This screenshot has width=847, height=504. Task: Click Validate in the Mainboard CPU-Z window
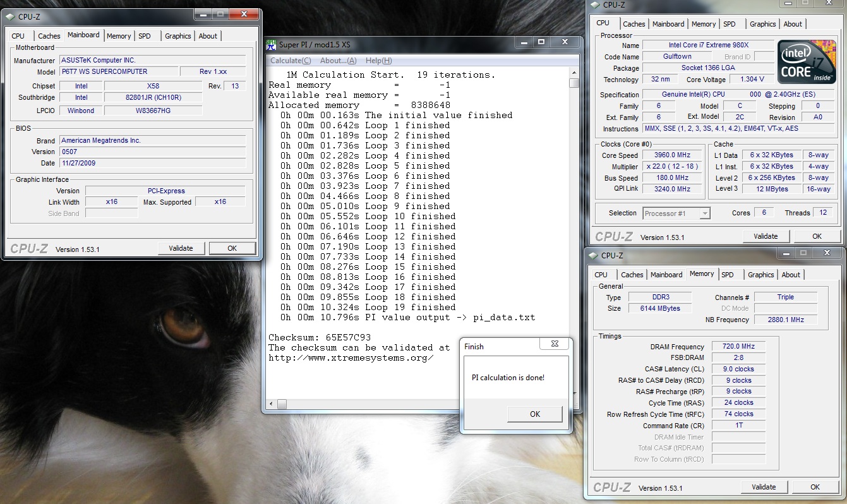pos(181,248)
